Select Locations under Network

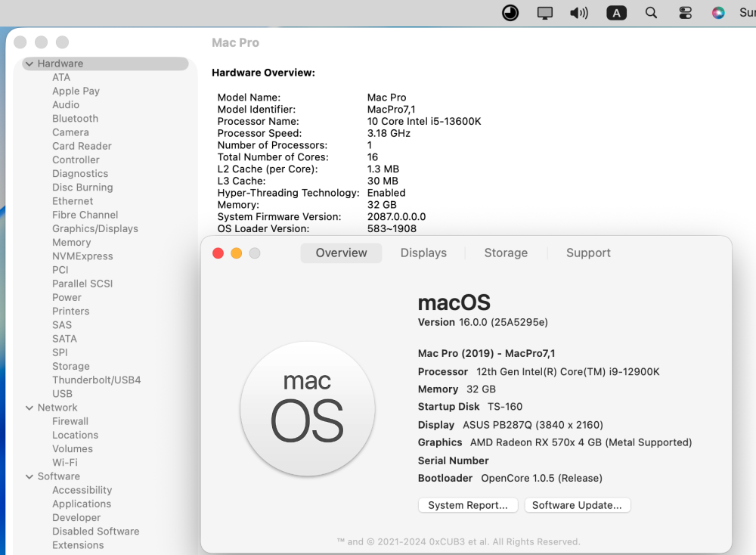[x=75, y=435]
